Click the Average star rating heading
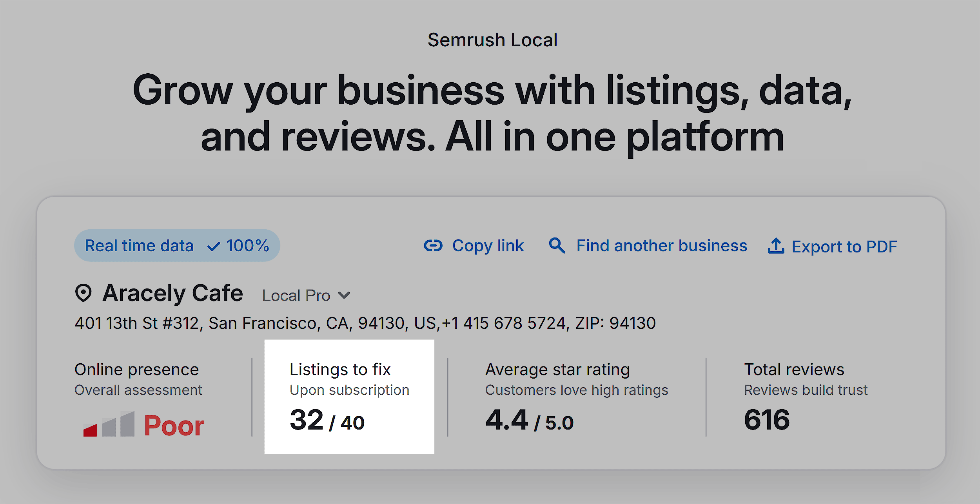 point(557,370)
